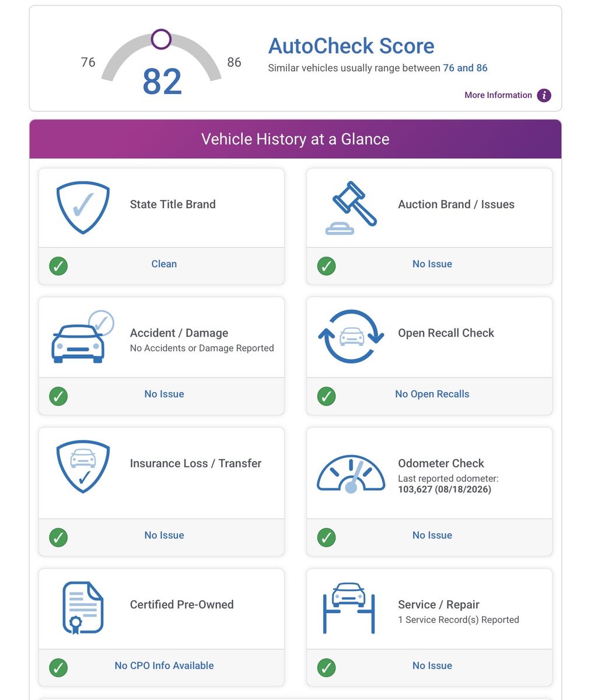Viewport: 591px width, 700px height.
Task: Click the Service / Repair car lift icon
Action: [349, 608]
